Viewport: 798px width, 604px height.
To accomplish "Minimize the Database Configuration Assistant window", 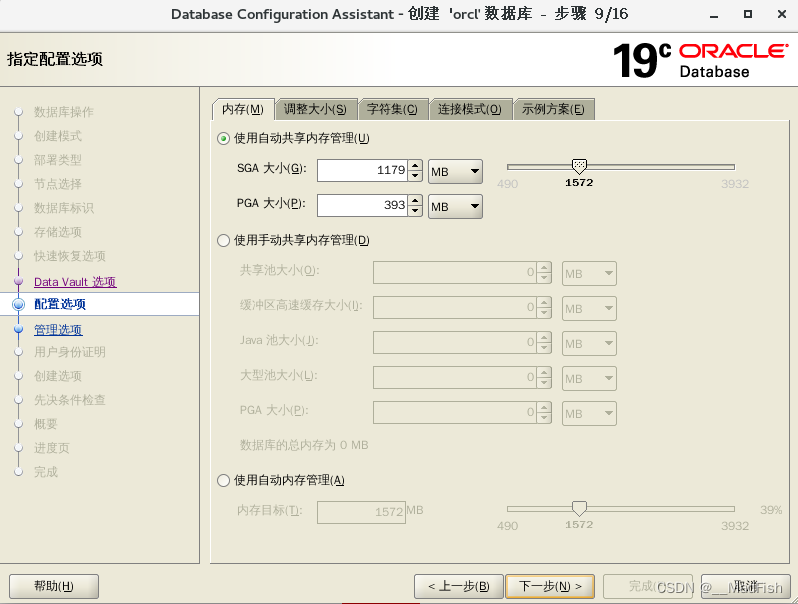I will click(x=714, y=15).
